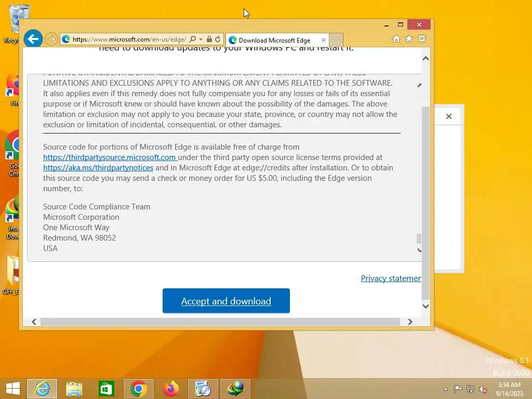Click license box scroll up arrow
532x399 pixels.
pyautogui.click(x=419, y=85)
